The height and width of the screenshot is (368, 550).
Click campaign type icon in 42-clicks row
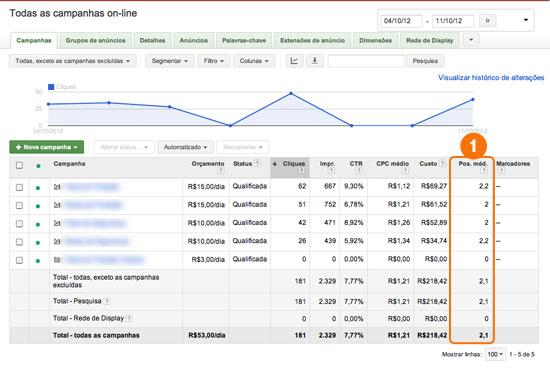point(57,223)
